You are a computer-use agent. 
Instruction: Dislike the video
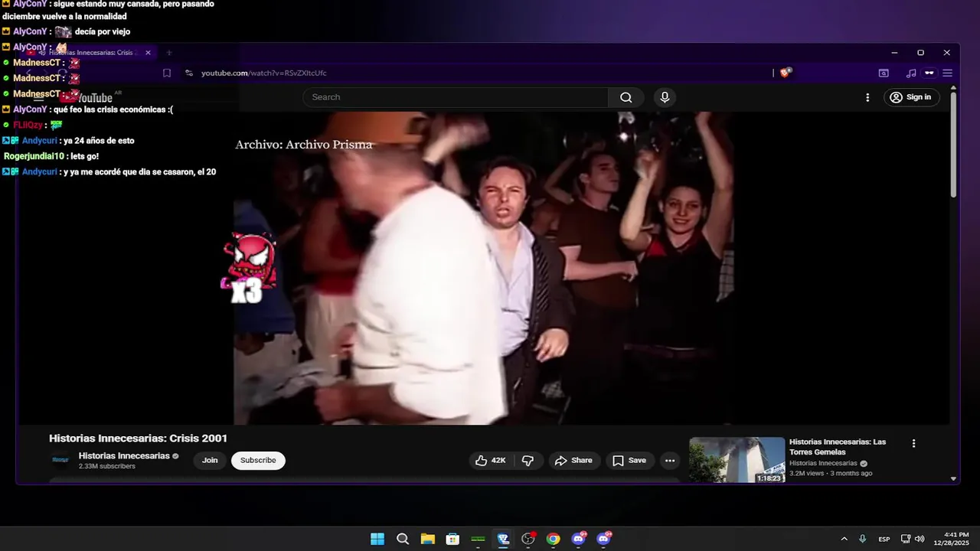pyautogui.click(x=528, y=460)
